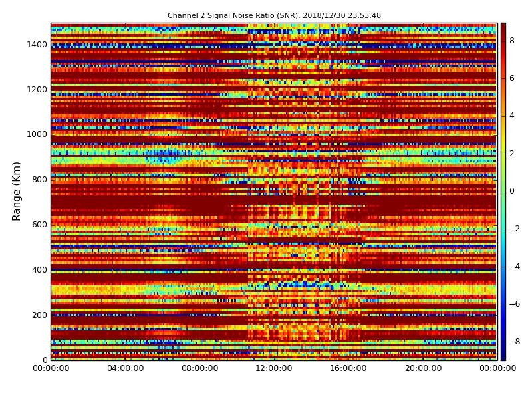Click the x-axis tick label 20:00:00

(x=423, y=368)
